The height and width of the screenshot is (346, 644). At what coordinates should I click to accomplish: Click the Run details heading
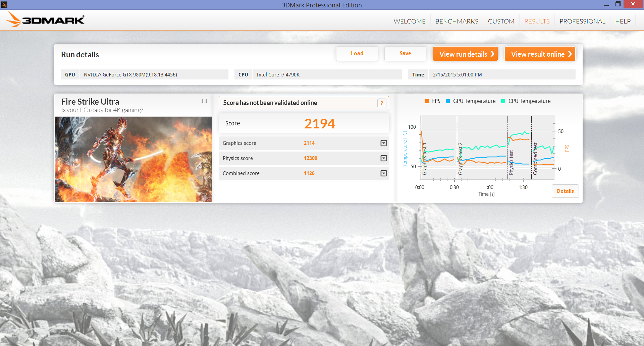[x=80, y=55]
